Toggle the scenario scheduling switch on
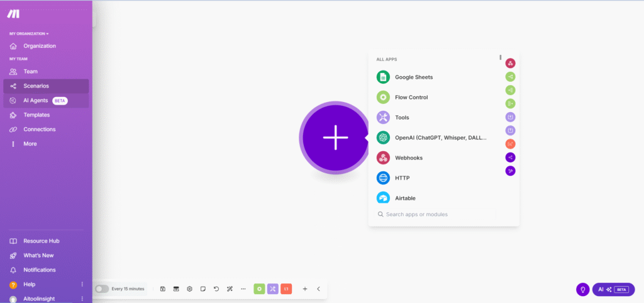This screenshot has height=303, width=644. click(102, 289)
